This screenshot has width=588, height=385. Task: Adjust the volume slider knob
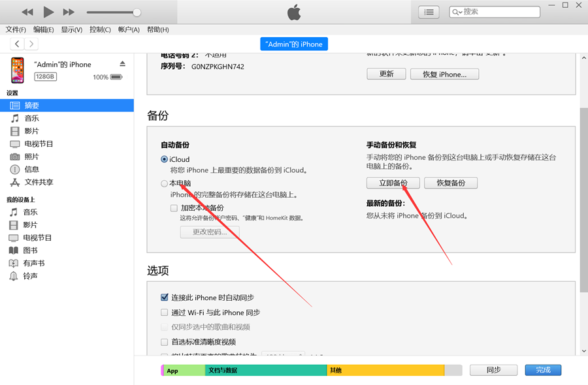[x=137, y=12]
